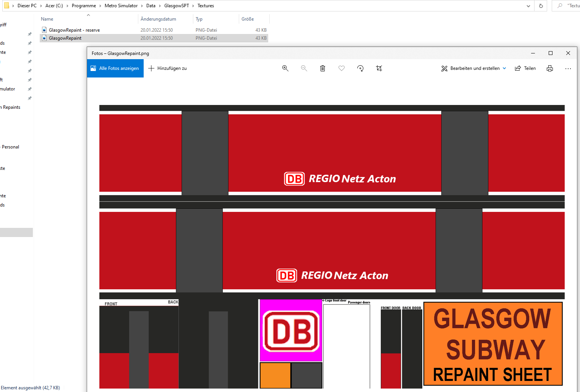Expand chevron after Metro Simulator breadcrumb
The image size is (580, 392).
point(142,6)
